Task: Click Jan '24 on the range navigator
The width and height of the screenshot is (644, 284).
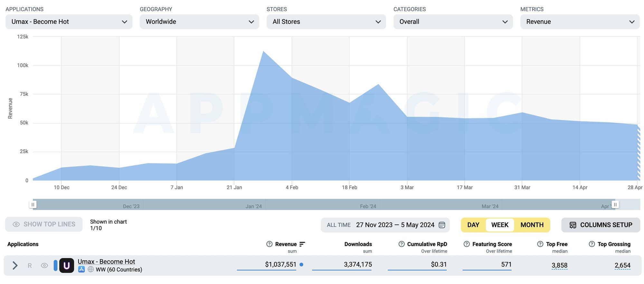Action: [x=253, y=206]
